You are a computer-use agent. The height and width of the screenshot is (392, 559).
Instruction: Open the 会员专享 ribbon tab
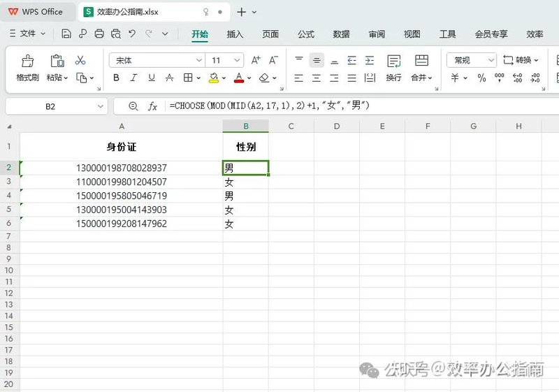tap(491, 34)
